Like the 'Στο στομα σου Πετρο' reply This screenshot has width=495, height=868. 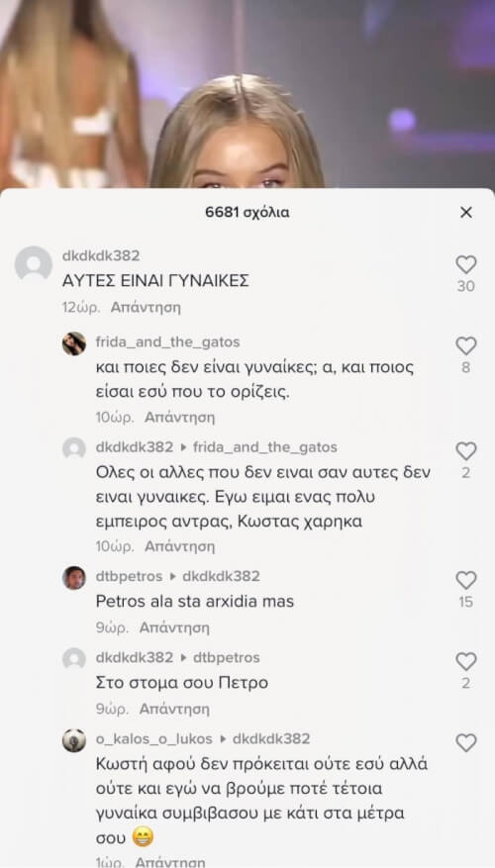pyautogui.click(x=466, y=661)
